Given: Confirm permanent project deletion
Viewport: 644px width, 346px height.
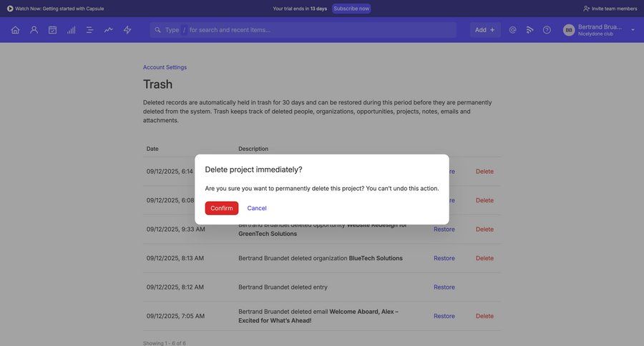Looking at the screenshot, I should tap(221, 208).
